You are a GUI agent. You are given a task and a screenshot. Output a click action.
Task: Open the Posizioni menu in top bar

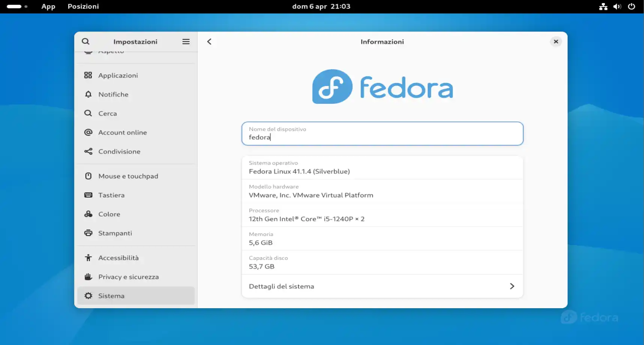pyautogui.click(x=83, y=6)
